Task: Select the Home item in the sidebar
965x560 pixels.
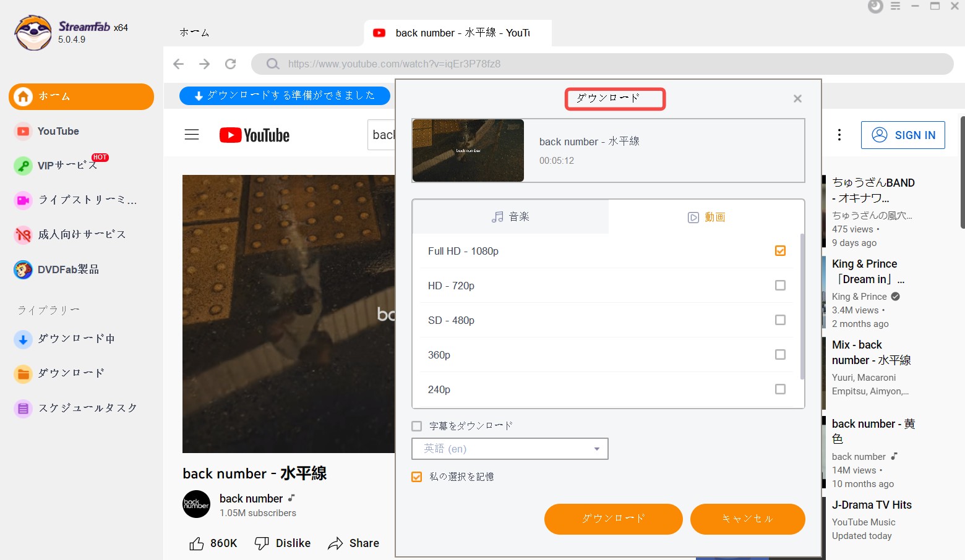Action: pos(81,96)
